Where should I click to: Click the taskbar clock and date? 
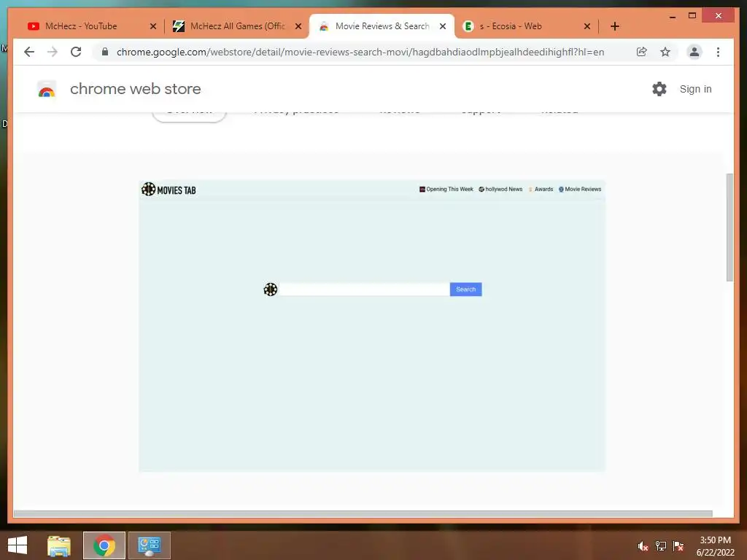click(715, 546)
